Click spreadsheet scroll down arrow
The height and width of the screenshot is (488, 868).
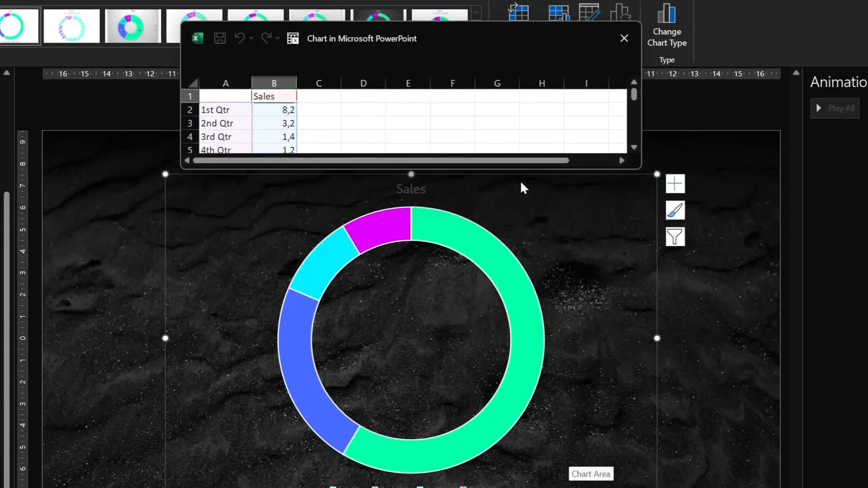(x=634, y=147)
